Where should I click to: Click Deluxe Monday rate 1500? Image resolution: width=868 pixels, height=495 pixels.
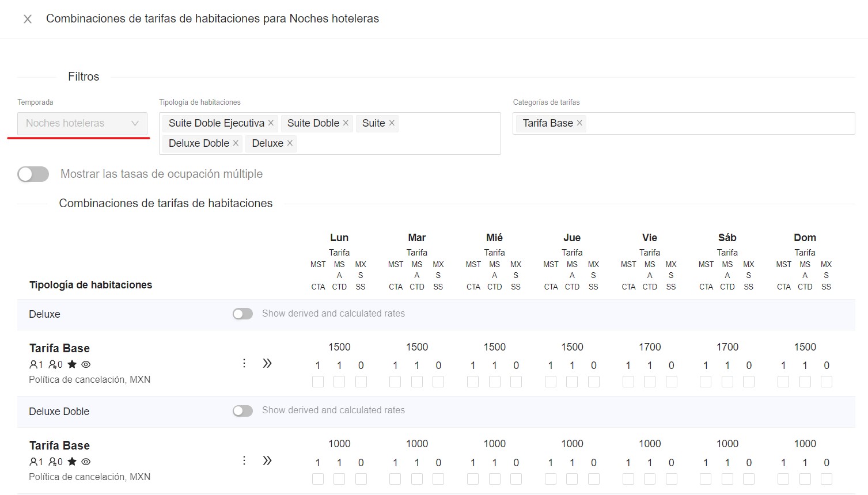coord(339,347)
